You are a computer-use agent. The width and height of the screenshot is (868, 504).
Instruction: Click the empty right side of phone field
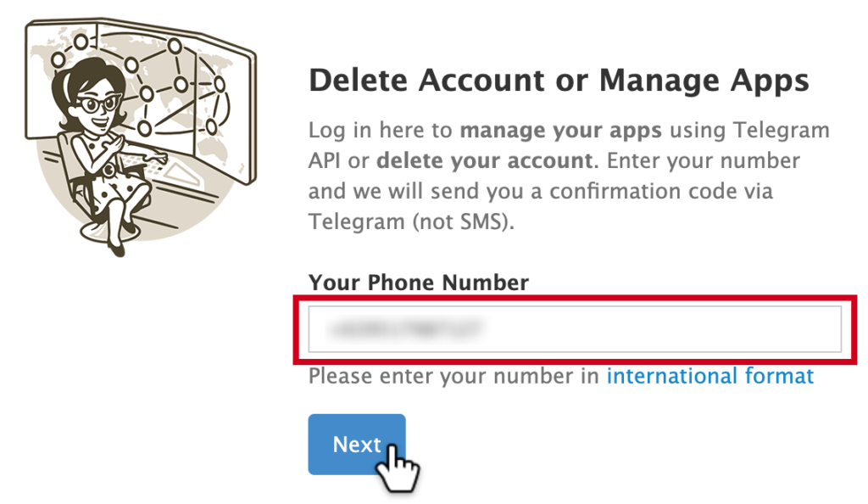tap(665, 329)
